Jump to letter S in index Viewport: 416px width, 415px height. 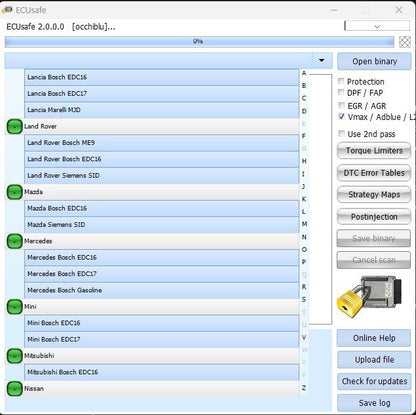[304, 300]
